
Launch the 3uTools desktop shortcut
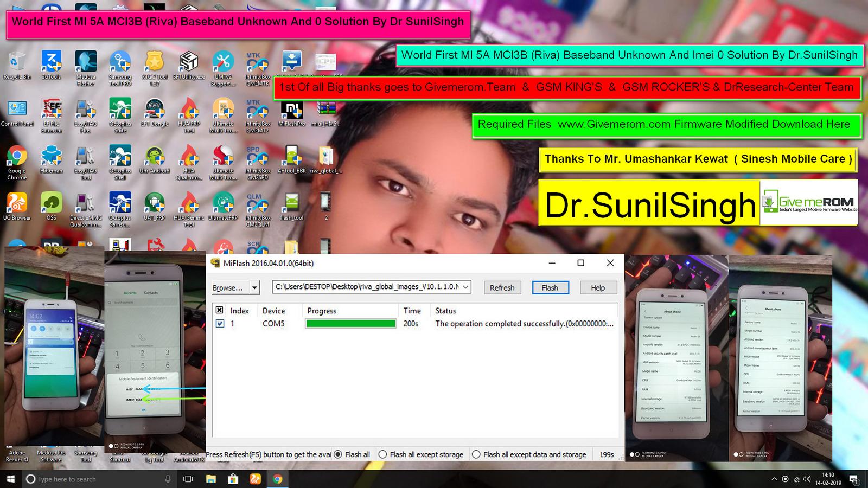point(52,66)
